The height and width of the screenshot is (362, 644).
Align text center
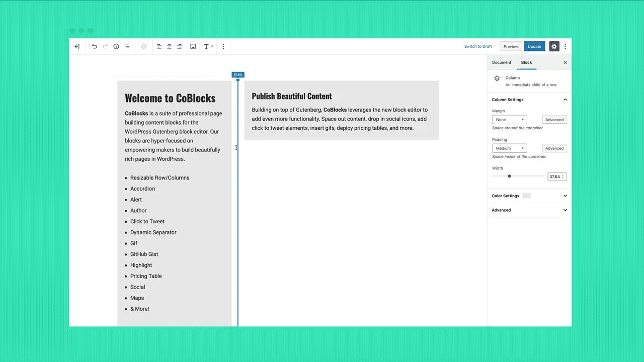pos(169,46)
